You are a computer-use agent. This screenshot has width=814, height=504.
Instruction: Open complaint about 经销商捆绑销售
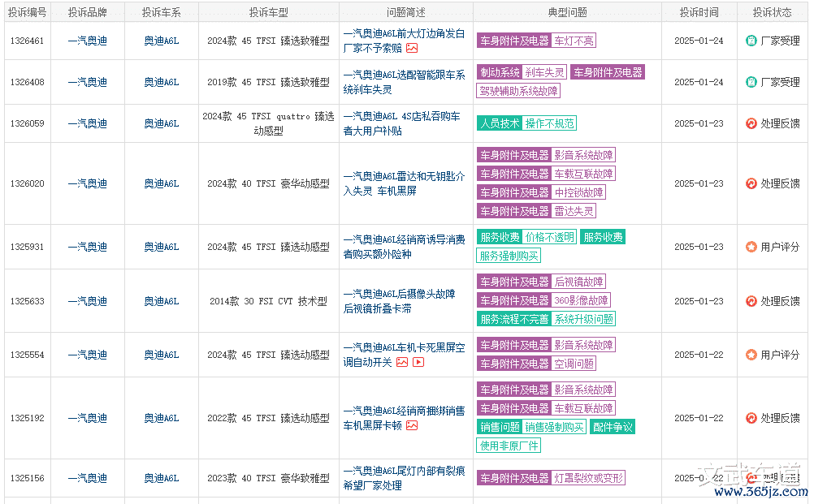coord(404,418)
